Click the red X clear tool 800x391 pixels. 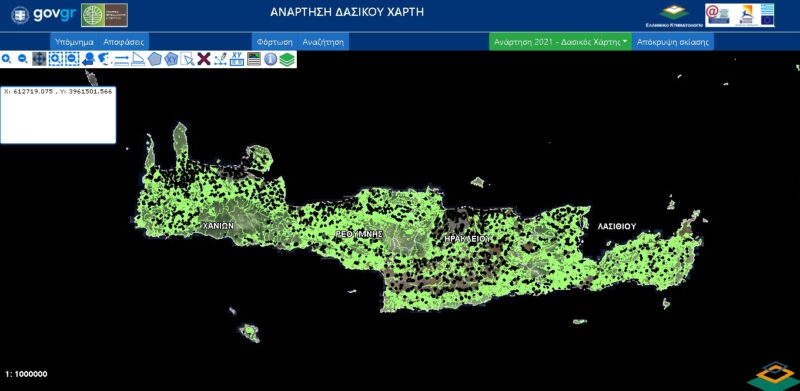pyautogui.click(x=204, y=59)
